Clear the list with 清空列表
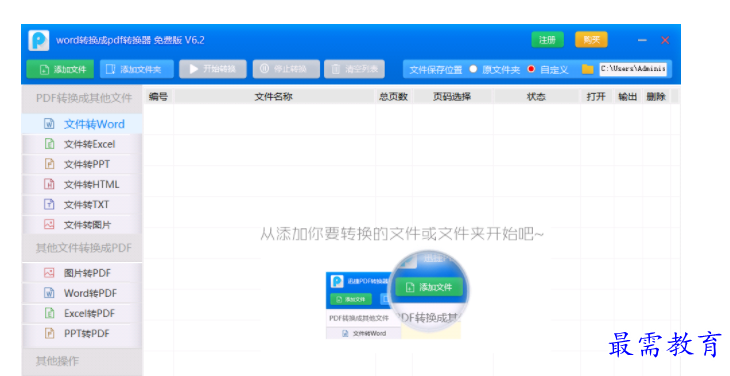The image size is (730, 376). pos(355,69)
